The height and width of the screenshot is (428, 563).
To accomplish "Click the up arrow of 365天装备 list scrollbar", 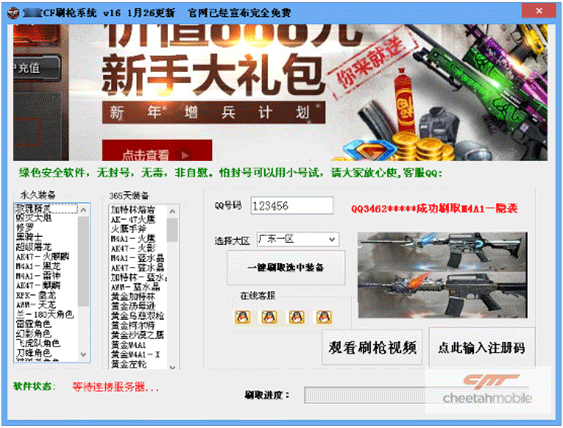I will pos(172,211).
